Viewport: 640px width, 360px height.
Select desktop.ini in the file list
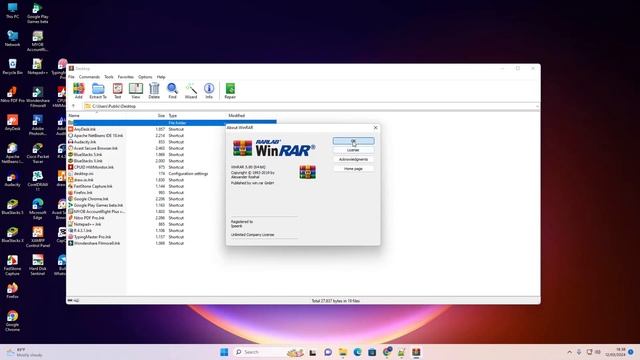[x=83, y=173]
